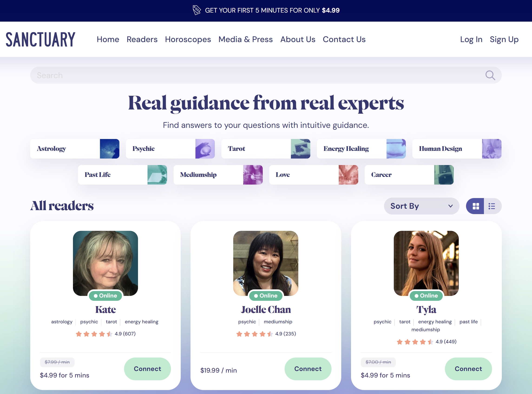The width and height of the screenshot is (532, 394).
Task: Click the search magnifier icon
Action: coord(490,75)
